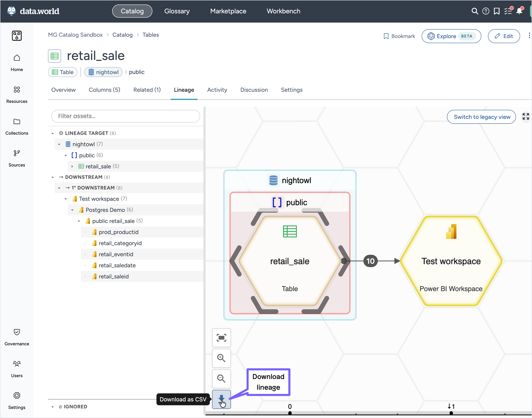Collapse the Test workspace tree node
Viewport: 532px width, 418px height.
pos(66,199)
